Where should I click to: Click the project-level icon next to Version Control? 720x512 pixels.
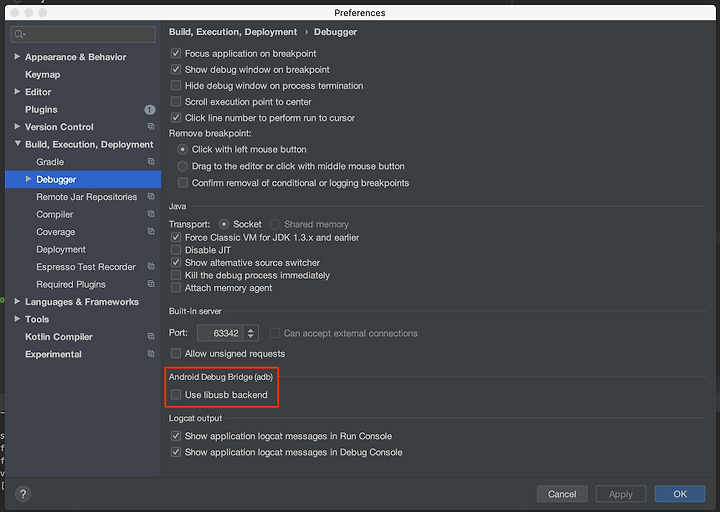(x=151, y=126)
